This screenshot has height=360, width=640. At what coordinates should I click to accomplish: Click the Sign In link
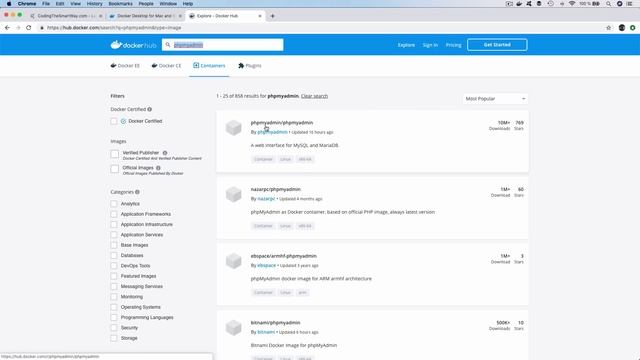430,45
